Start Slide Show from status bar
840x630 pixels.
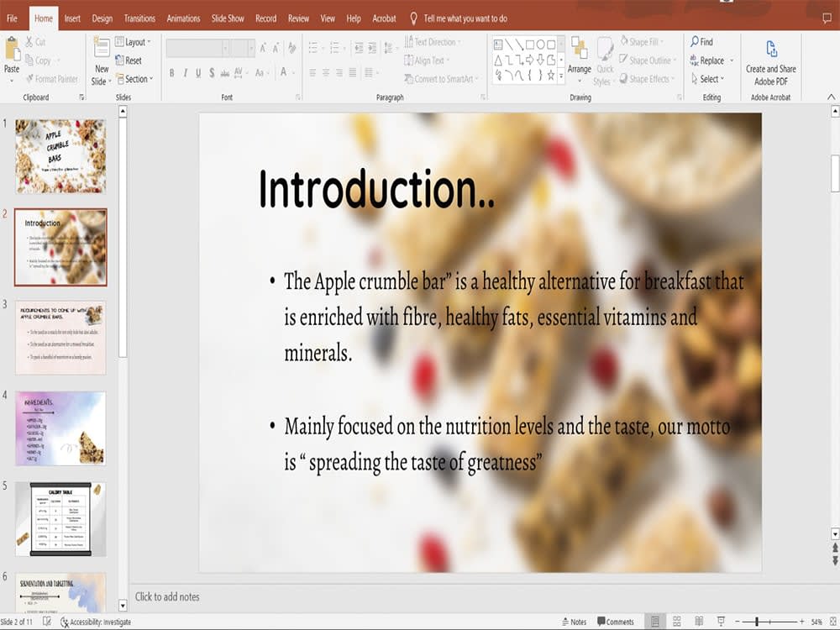tap(721, 622)
